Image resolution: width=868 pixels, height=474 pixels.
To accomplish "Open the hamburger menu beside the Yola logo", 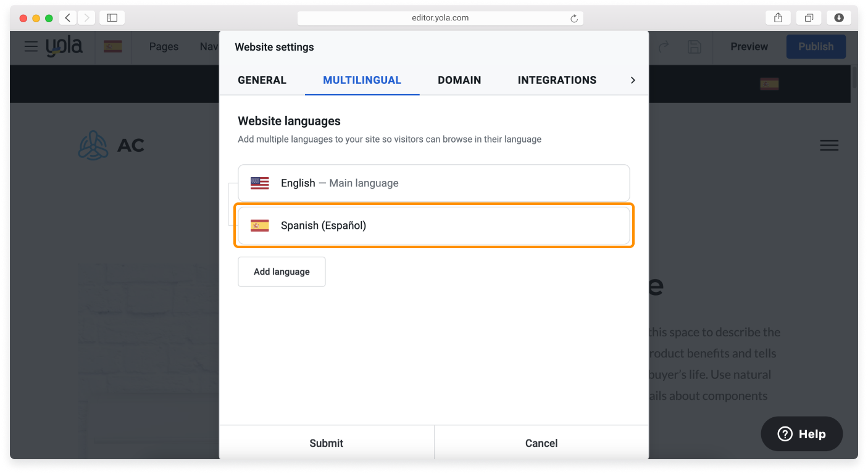I will (x=31, y=46).
